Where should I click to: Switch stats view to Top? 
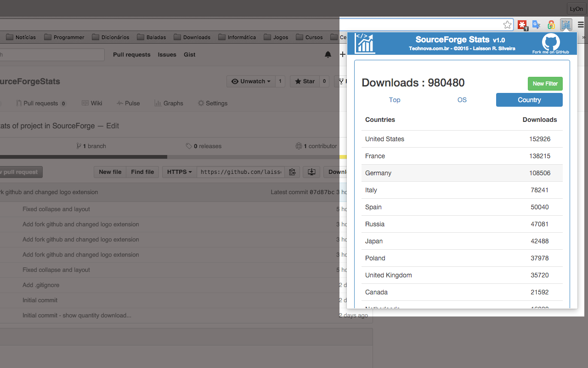click(x=395, y=100)
